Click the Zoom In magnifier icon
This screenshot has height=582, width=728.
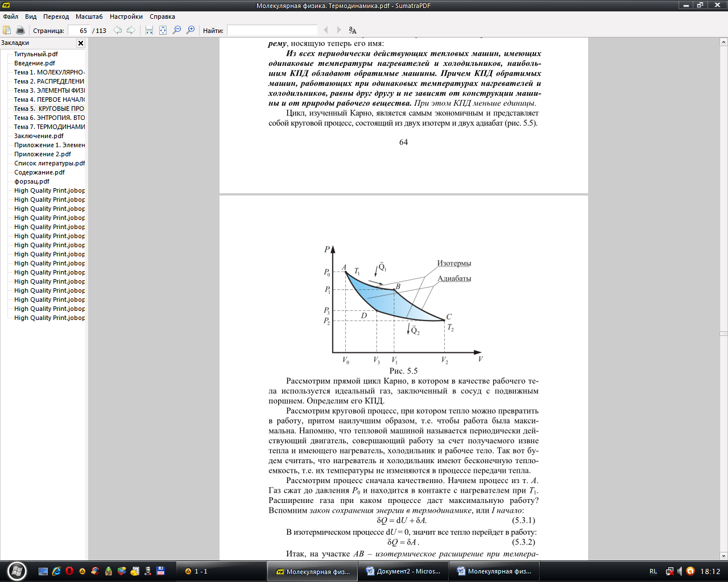[191, 30]
